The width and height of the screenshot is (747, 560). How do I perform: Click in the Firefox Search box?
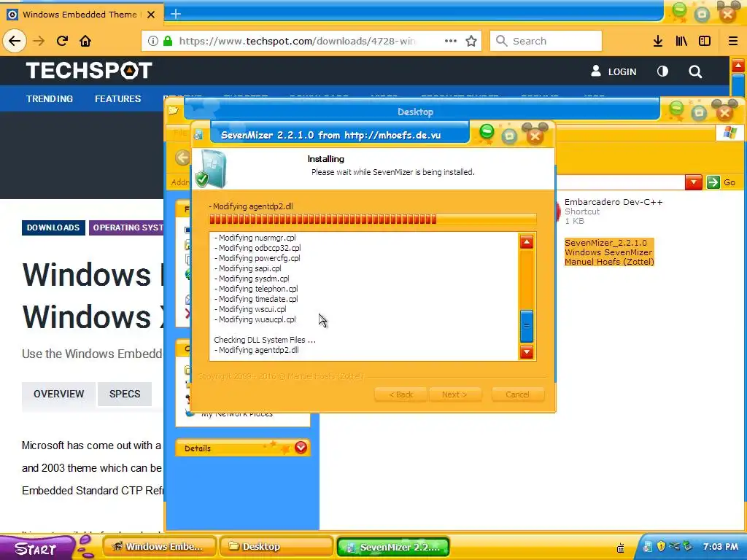(546, 41)
